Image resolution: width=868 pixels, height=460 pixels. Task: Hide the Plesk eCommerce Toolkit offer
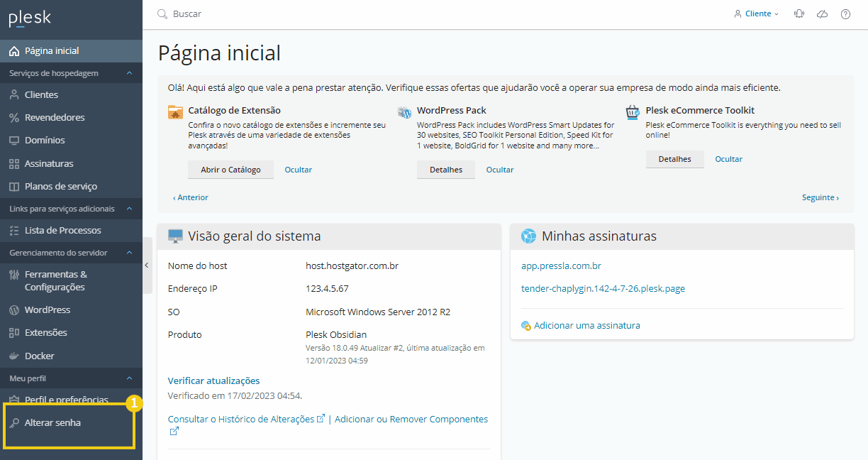(728, 159)
